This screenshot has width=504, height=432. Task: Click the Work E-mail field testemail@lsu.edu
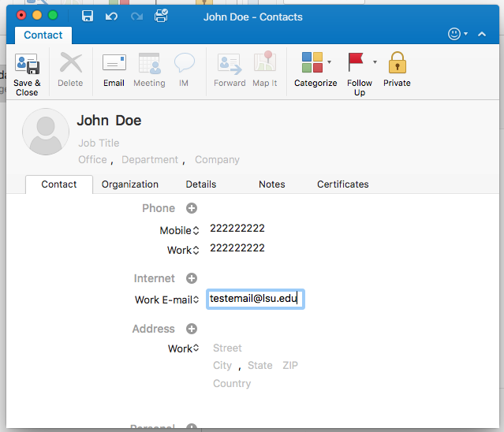pyautogui.click(x=256, y=299)
